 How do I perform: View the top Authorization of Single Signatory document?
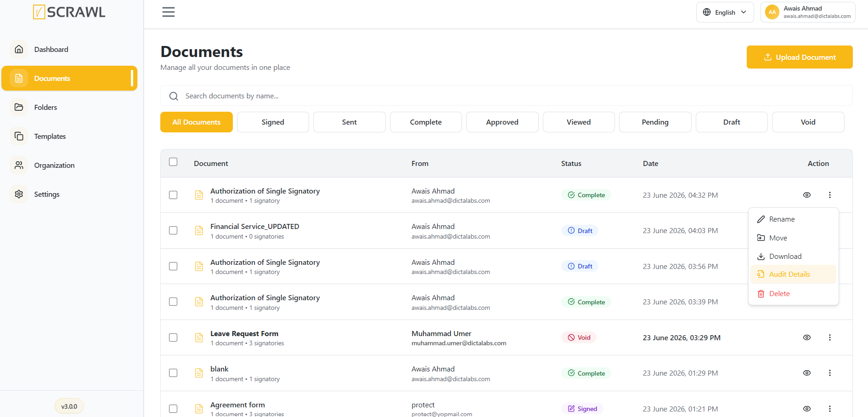pyautogui.click(x=807, y=195)
